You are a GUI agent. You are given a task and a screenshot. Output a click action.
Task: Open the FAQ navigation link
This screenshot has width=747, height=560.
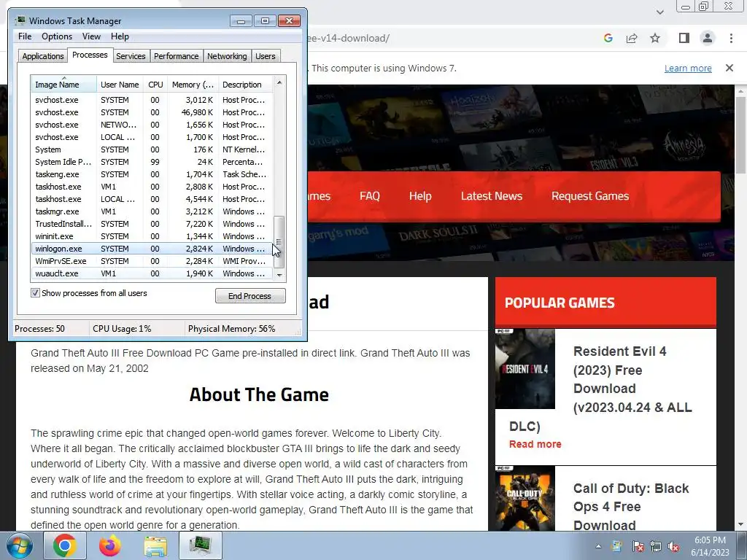coord(369,196)
